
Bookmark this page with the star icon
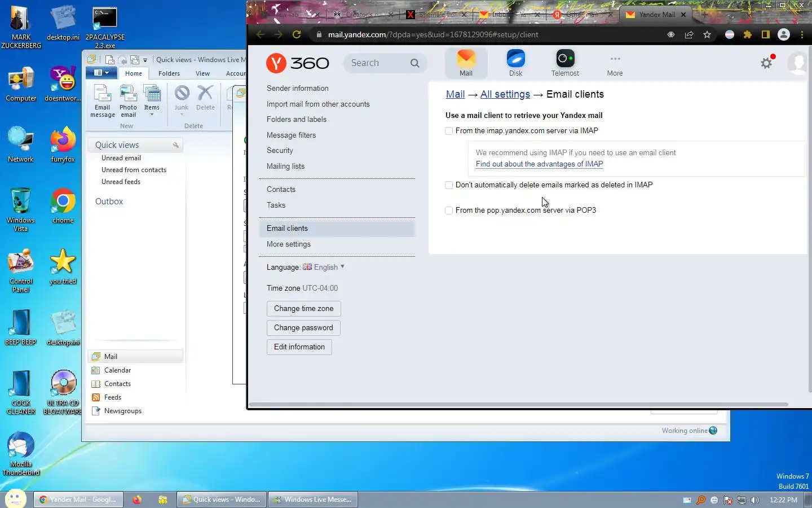point(707,34)
